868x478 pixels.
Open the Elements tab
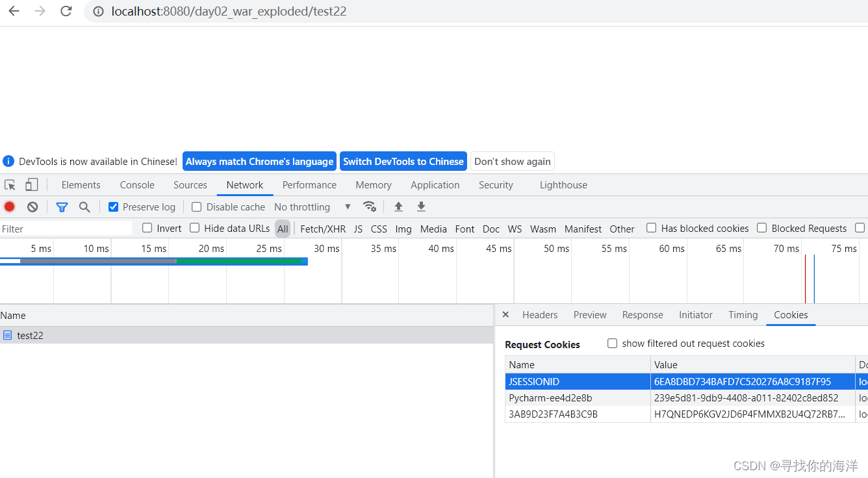pyautogui.click(x=81, y=185)
